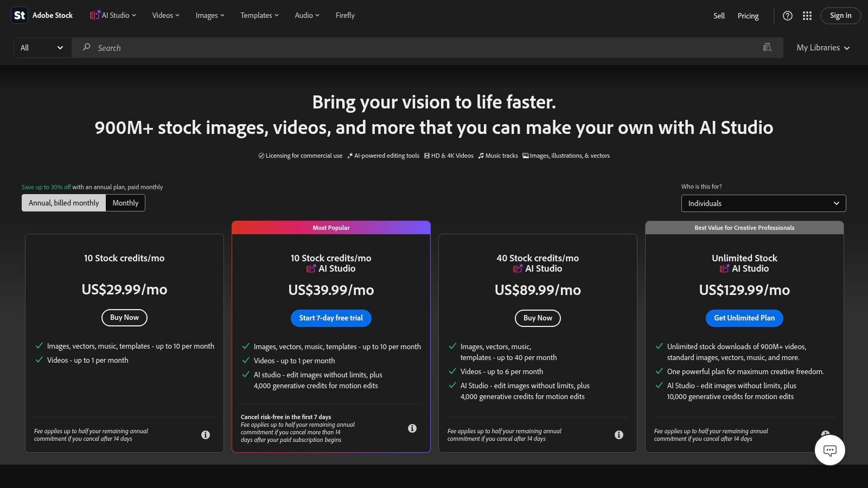Select Annual, billed monthly option
Viewport: 868px width, 488px height.
(64, 203)
